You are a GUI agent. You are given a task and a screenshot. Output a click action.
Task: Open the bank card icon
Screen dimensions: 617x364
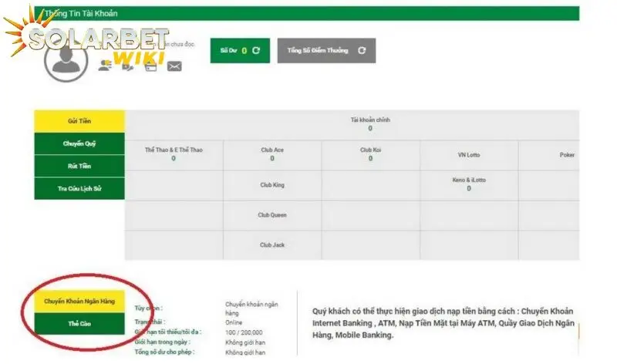(x=150, y=66)
